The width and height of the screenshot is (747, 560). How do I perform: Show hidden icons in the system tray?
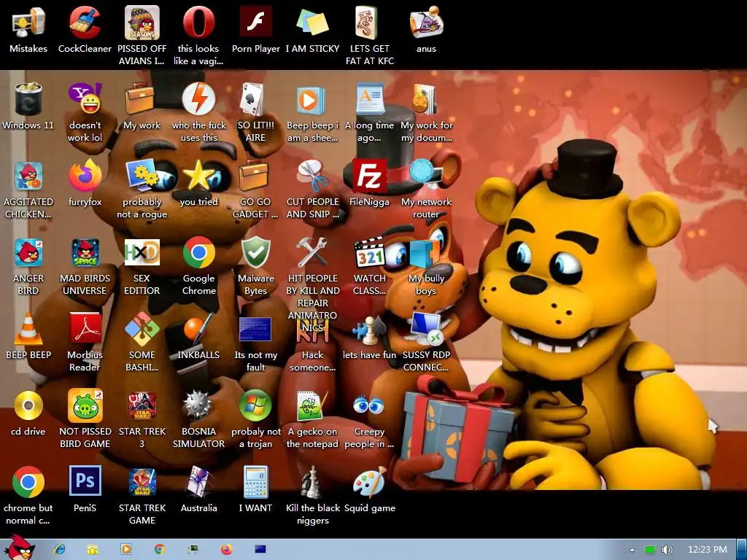coord(632,550)
